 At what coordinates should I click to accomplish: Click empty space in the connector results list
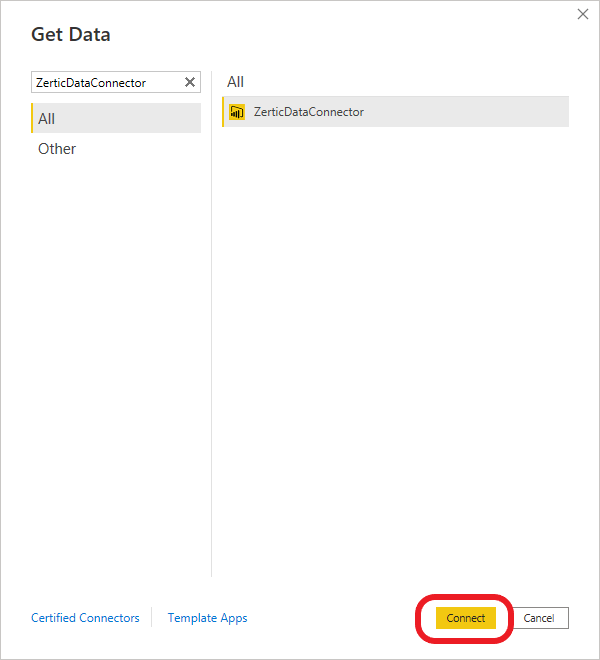coord(395,350)
